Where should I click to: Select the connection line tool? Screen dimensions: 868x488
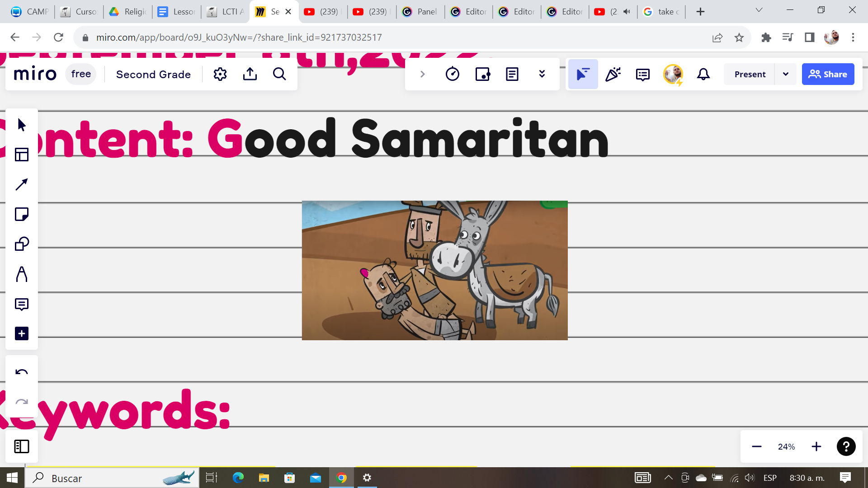(21, 184)
